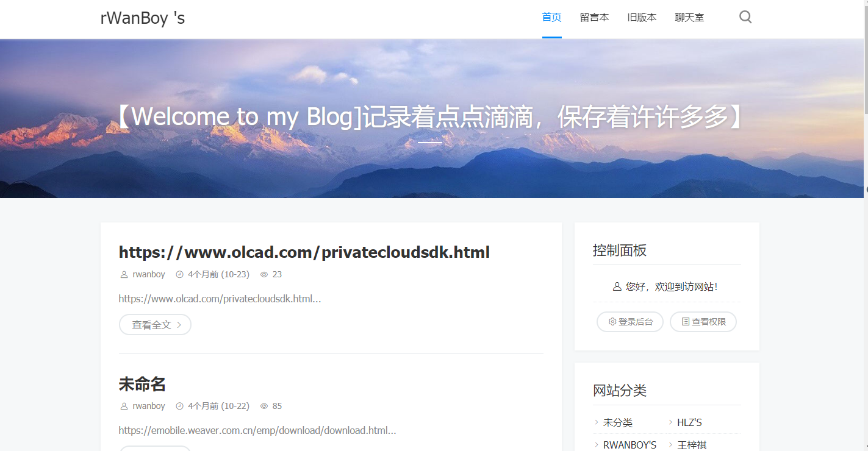Click the author icon beside first rwanboy
Image resolution: width=868 pixels, height=451 pixels.
pos(124,274)
